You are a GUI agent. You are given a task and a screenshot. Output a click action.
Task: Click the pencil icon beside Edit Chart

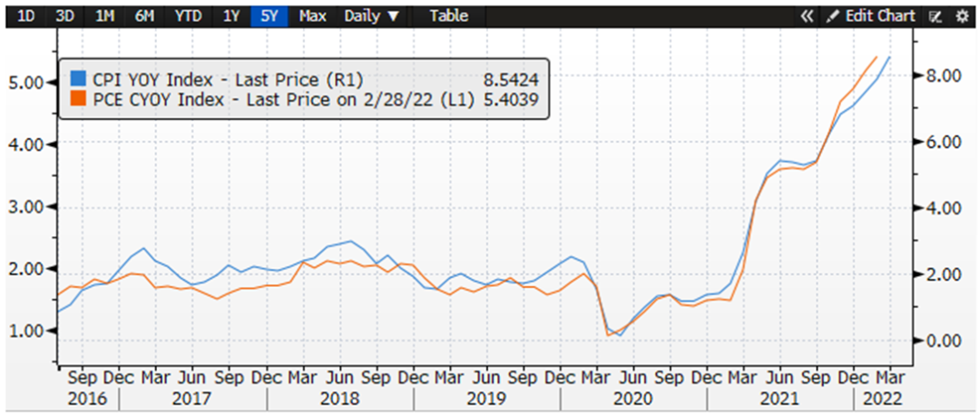[832, 16]
